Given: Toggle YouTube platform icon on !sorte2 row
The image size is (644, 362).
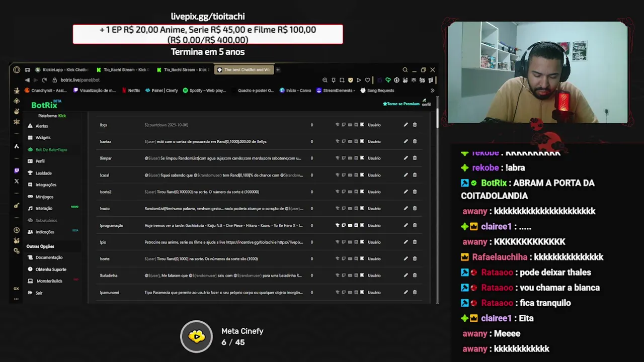Looking at the screenshot, I should (x=350, y=192).
